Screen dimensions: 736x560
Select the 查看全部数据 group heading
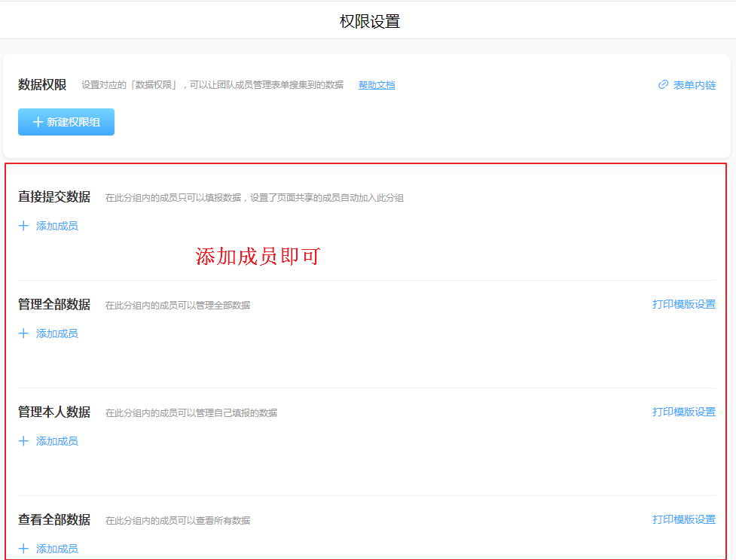[54, 520]
